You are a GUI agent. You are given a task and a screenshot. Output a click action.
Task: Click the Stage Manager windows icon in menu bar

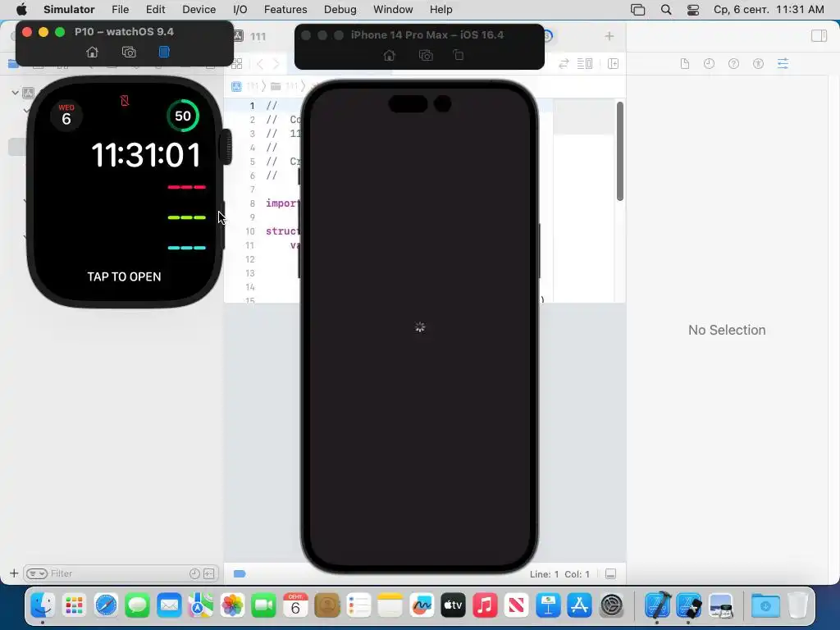(637, 10)
